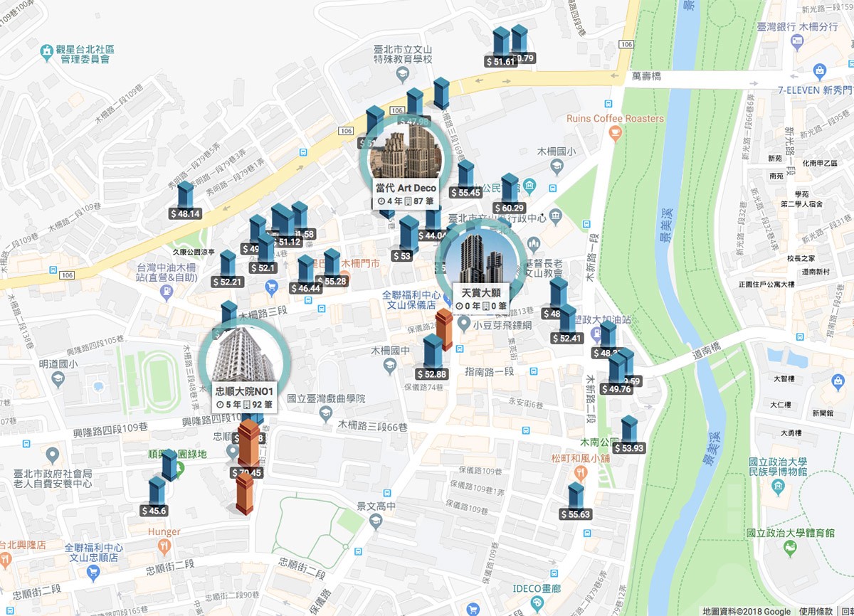Click the 當代 Art Deco name label
The width and height of the screenshot is (854, 616).
(406, 188)
